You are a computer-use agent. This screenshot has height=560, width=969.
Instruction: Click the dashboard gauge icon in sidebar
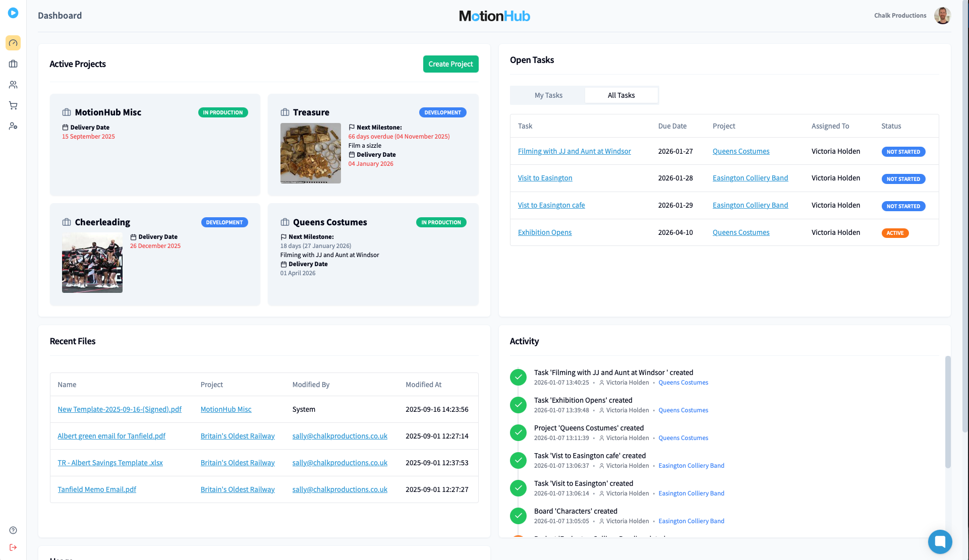(13, 43)
